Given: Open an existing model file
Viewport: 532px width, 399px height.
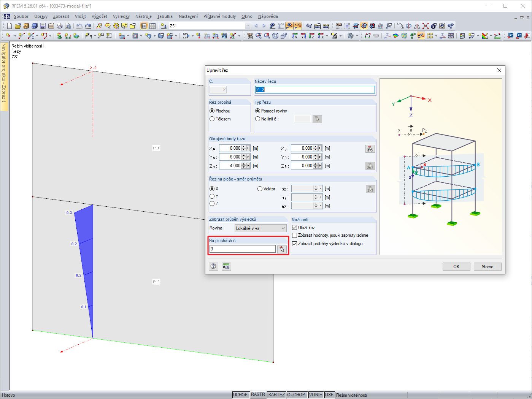Looking at the screenshot, I should coord(18,26).
